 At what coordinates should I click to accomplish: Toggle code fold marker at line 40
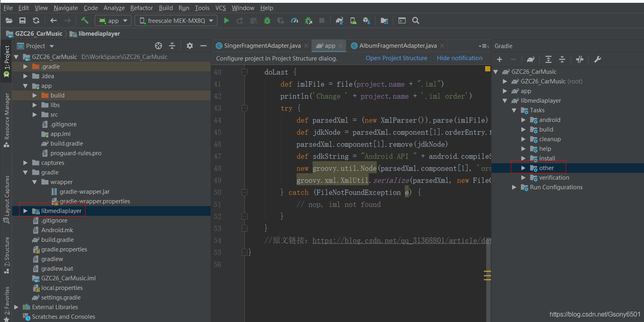pyautogui.click(x=244, y=72)
